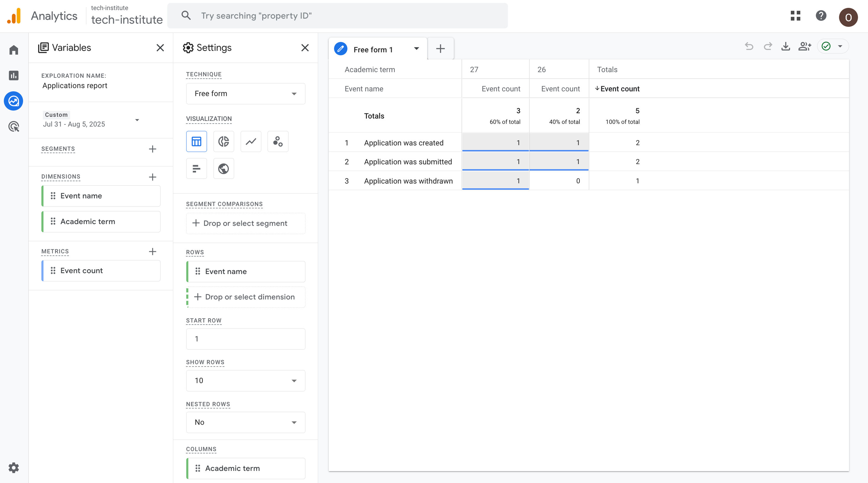Open the Nested rows No dropdown
This screenshot has width=868, height=483.
246,422
